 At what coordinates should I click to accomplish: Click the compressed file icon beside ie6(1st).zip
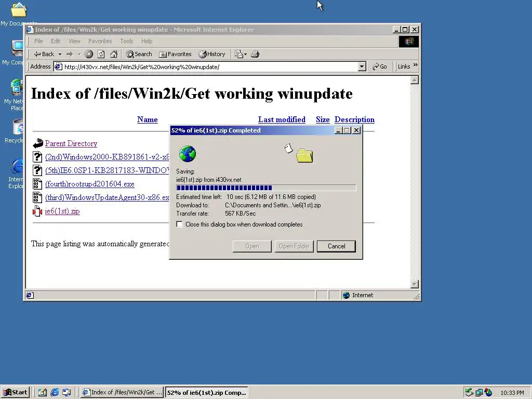point(37,211)
